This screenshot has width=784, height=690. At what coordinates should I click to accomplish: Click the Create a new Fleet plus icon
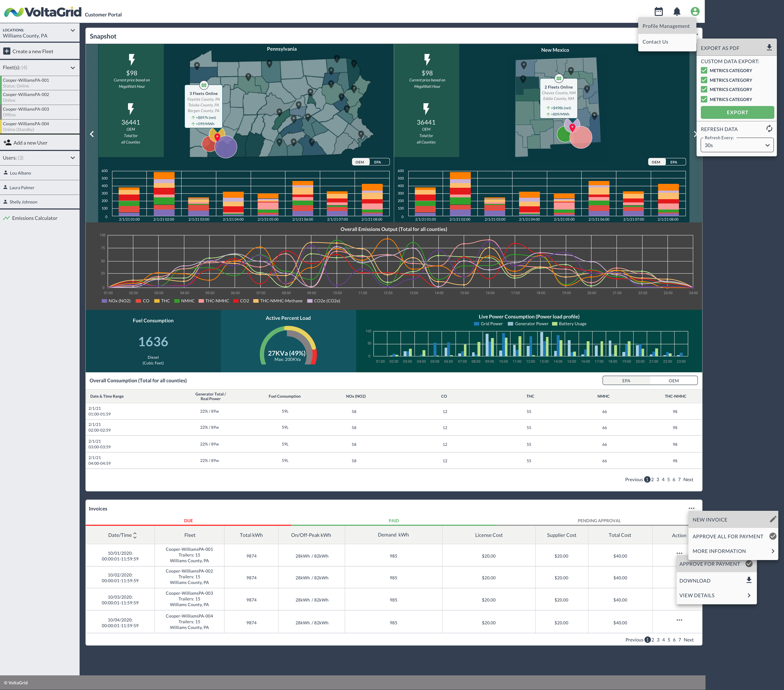pos(7,51)
